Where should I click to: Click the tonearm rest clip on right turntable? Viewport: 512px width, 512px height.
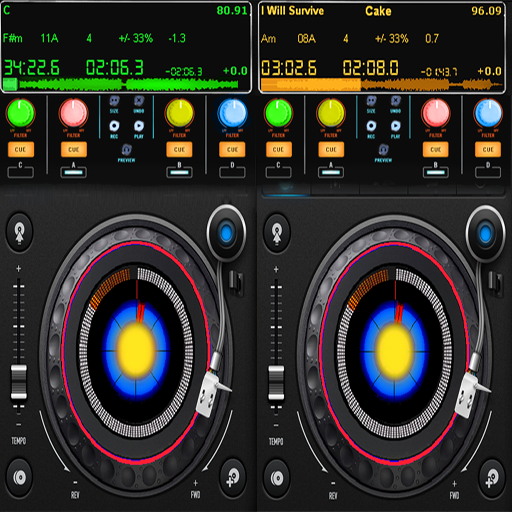coord(495,284)
